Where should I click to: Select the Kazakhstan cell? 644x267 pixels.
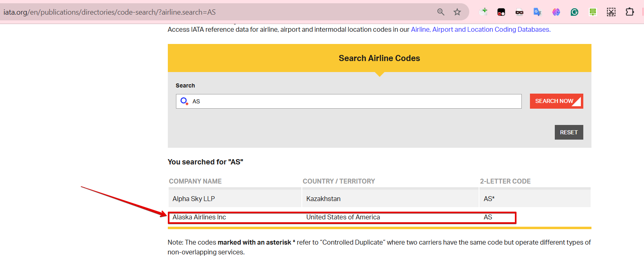coord(390,199)
